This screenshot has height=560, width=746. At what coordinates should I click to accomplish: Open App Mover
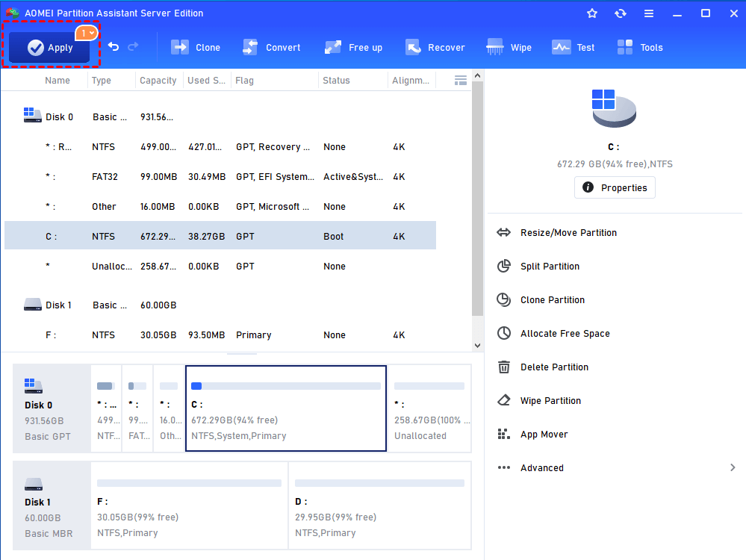tap(544, 435)
